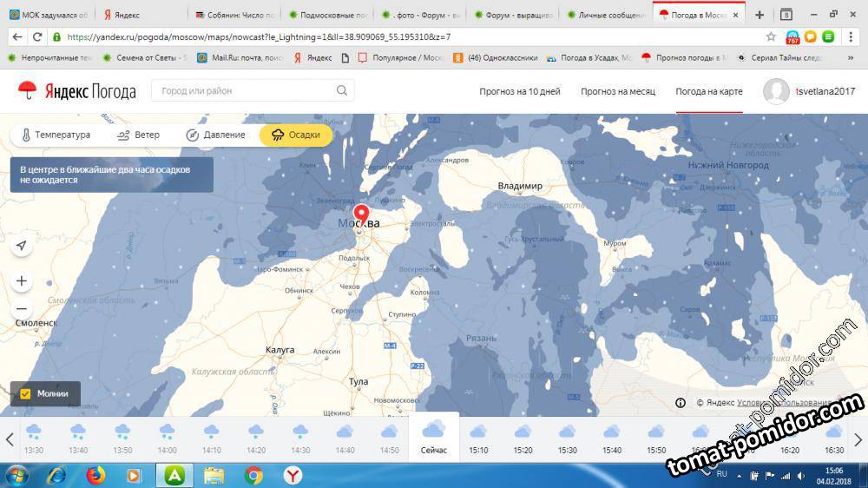Click the tsvetlana2017 username

pyautogui.click(x=825, y=91)
